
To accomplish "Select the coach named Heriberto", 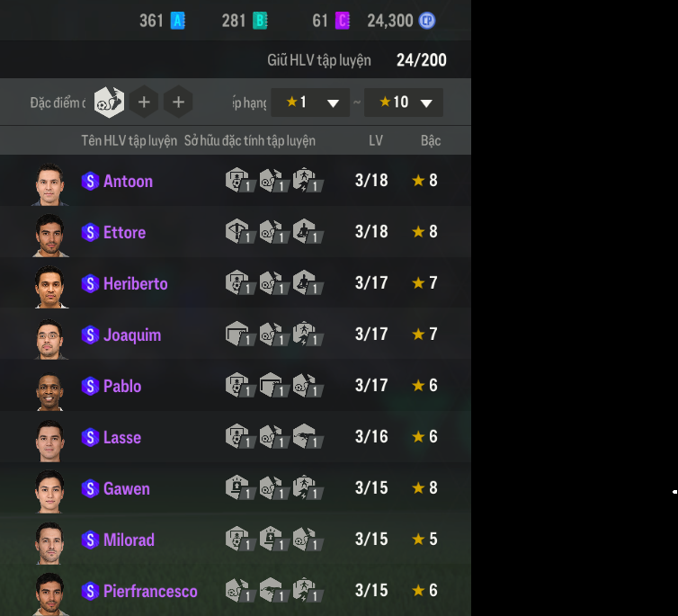I will [136, 283].
